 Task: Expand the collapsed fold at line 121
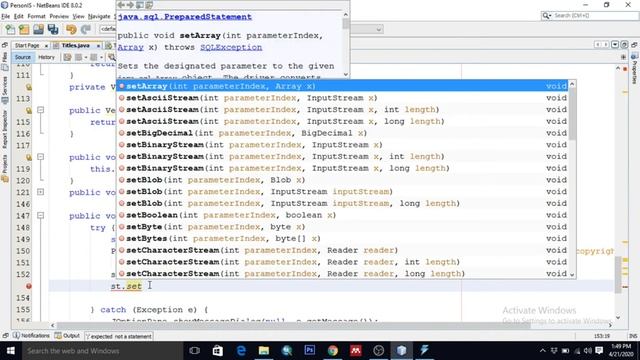coord(40,192)
